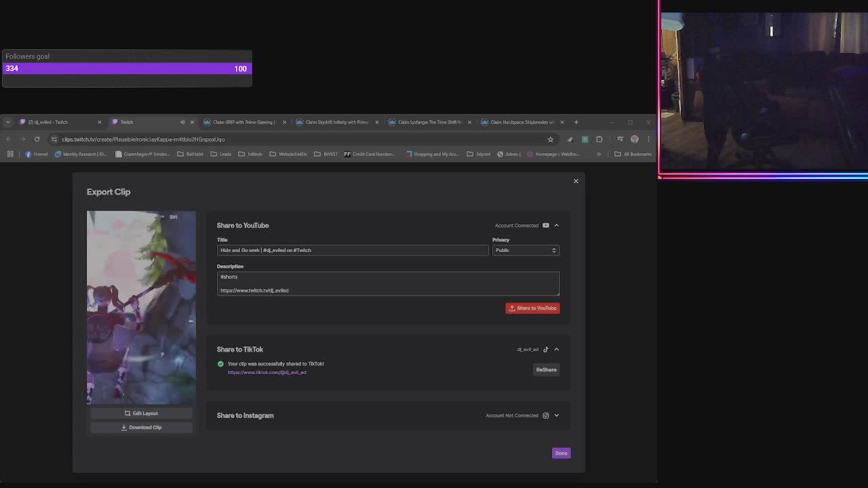This screenshot has width=868, height=488.
Task: Open the Home4 Facebook bookmark
Action: (37, 154)
